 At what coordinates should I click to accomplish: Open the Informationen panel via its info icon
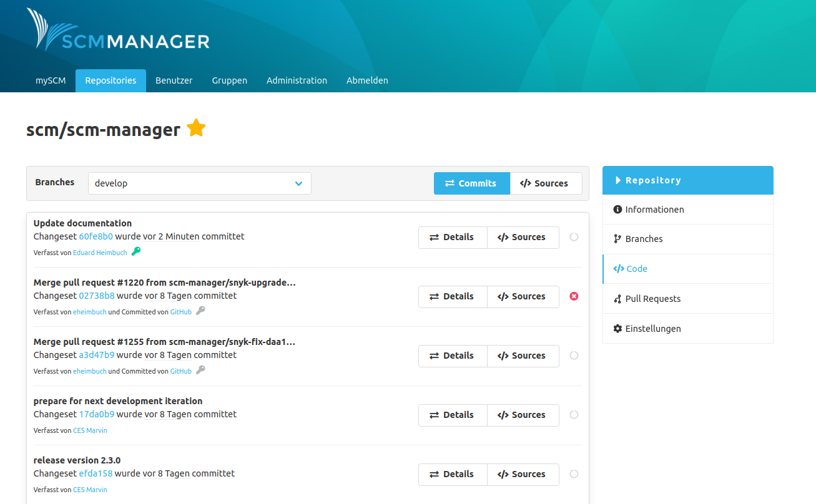tap(617, 209)
